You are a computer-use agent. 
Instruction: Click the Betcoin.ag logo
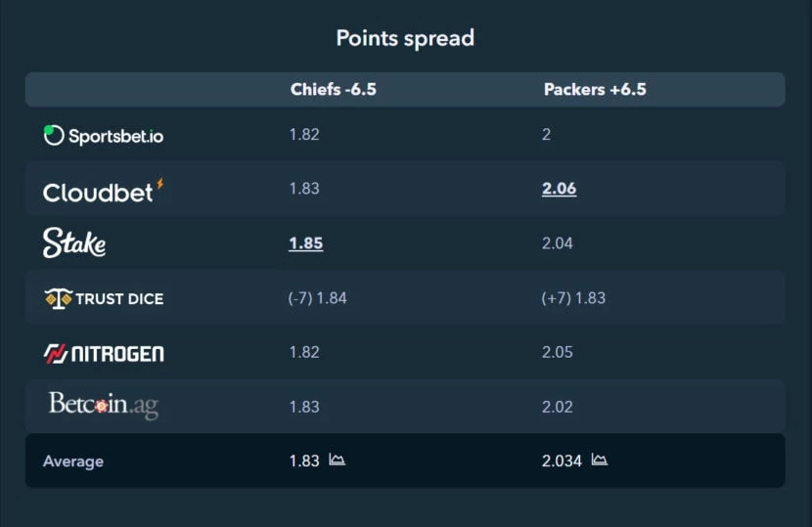point(104,405)
